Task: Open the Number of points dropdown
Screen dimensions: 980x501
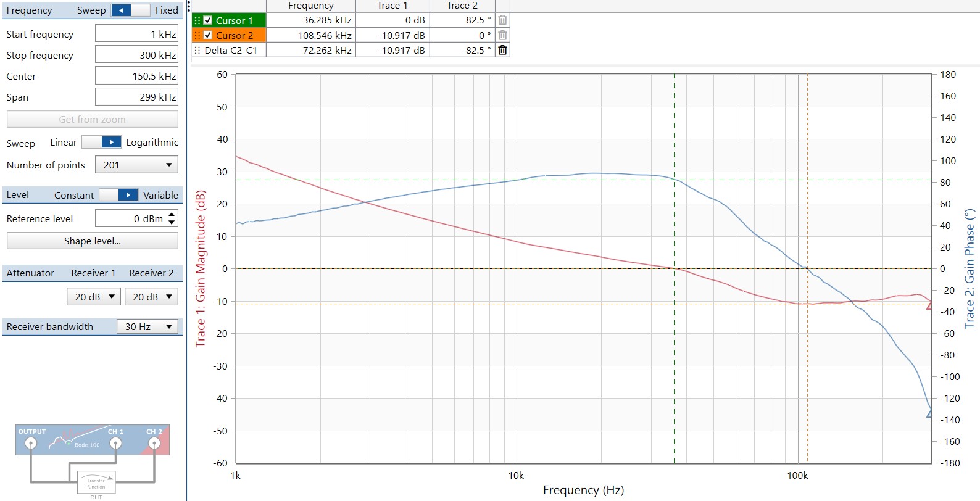Action: [136, 165]
